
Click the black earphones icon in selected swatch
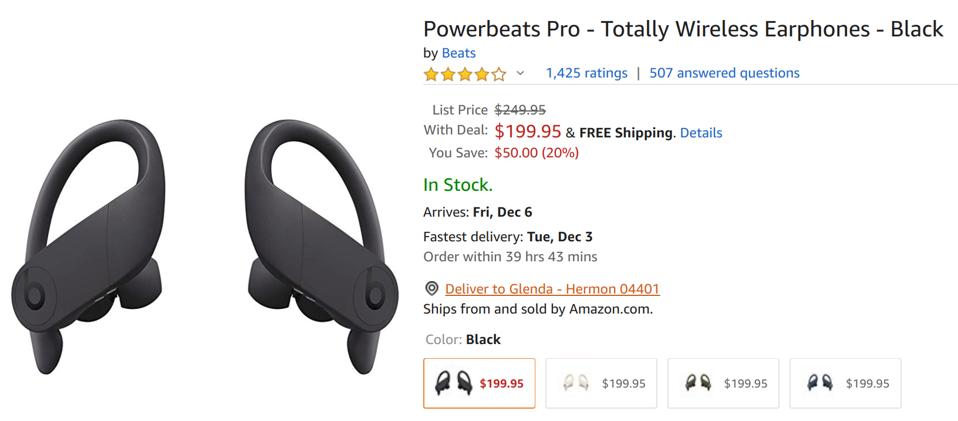[454, 383]
